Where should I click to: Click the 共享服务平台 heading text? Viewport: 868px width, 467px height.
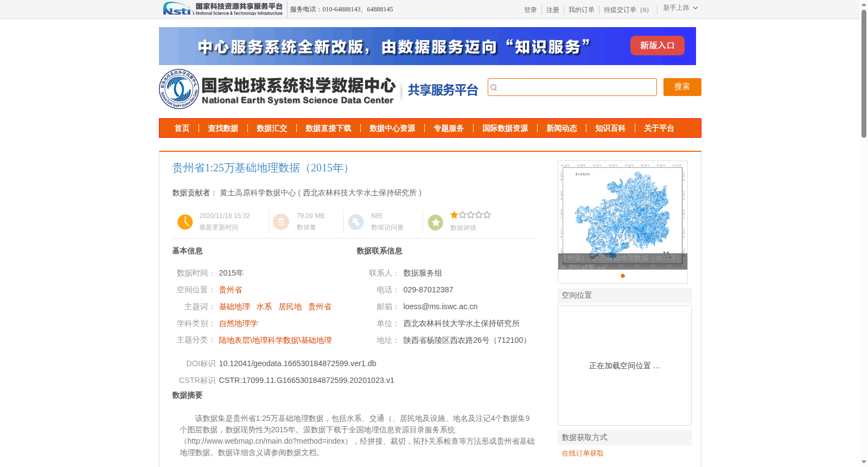click(x=443, y=89)
